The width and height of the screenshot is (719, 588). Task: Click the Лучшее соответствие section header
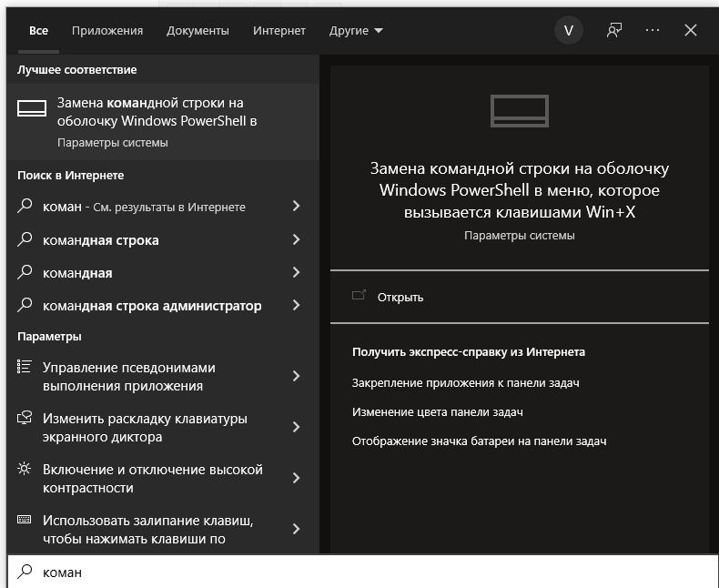tap(77, 70)
